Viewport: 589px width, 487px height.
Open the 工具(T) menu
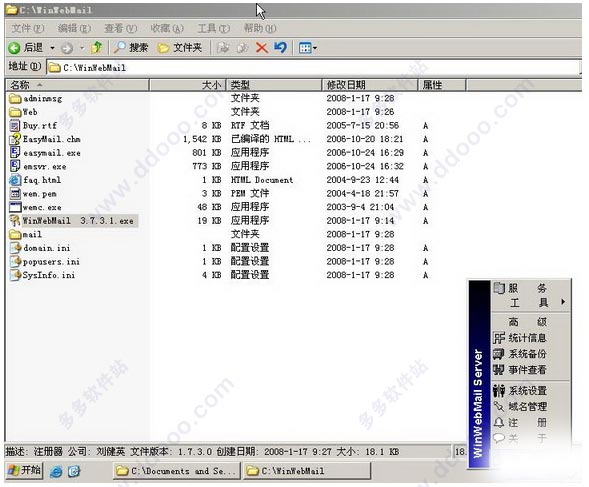214,28
